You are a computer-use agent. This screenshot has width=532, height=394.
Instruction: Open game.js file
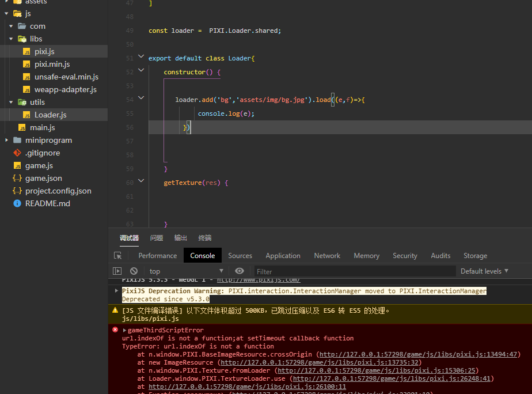coord(39,166)
